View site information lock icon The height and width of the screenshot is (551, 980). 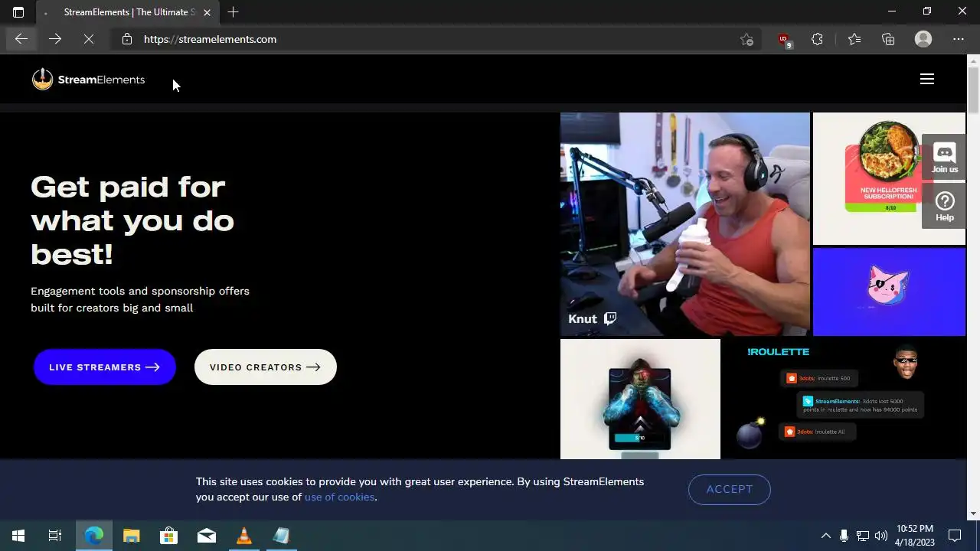coord(127,39)
